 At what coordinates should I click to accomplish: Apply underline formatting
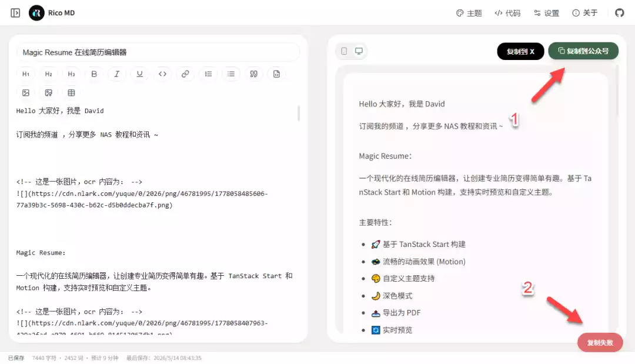140,74
